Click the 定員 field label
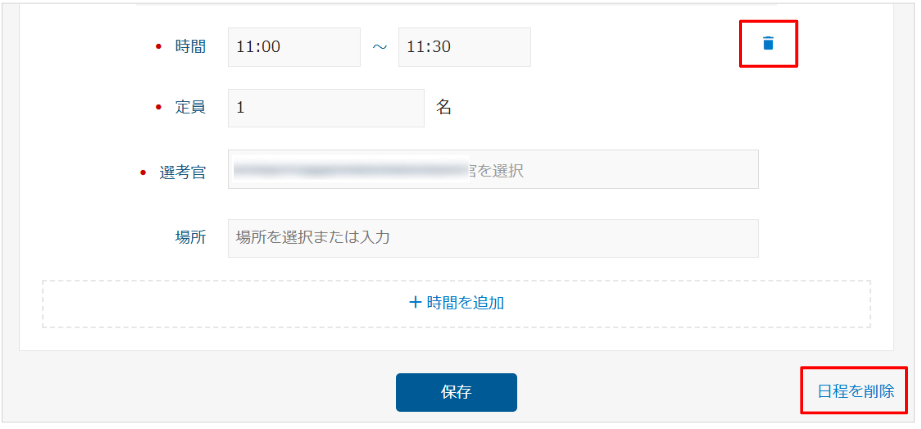Screen dimensions: 921x429 (190, 107)
